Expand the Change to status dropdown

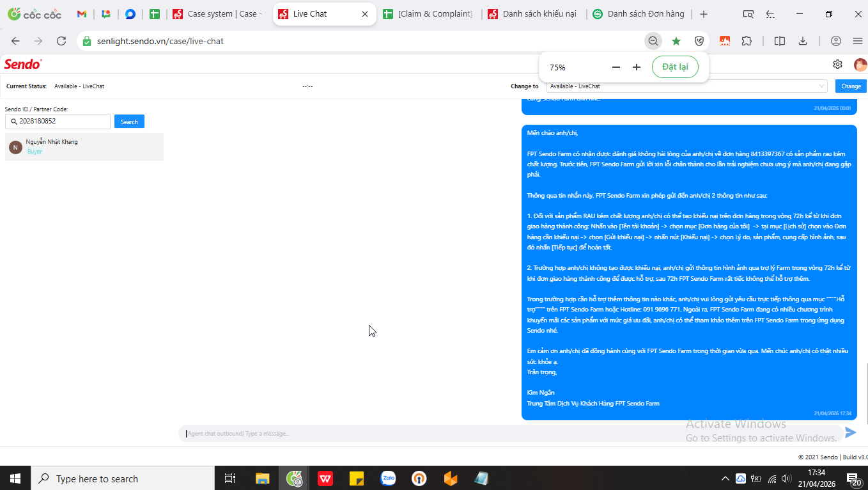[x=686, y=86]
